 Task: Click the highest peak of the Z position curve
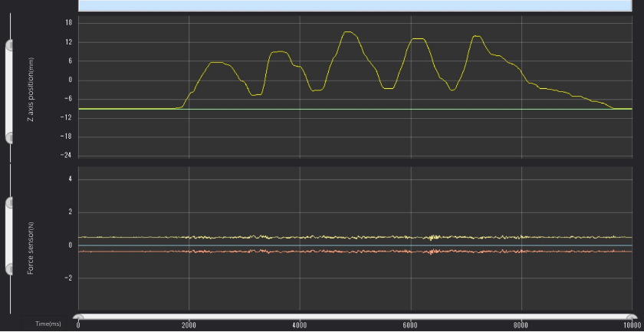348,32
